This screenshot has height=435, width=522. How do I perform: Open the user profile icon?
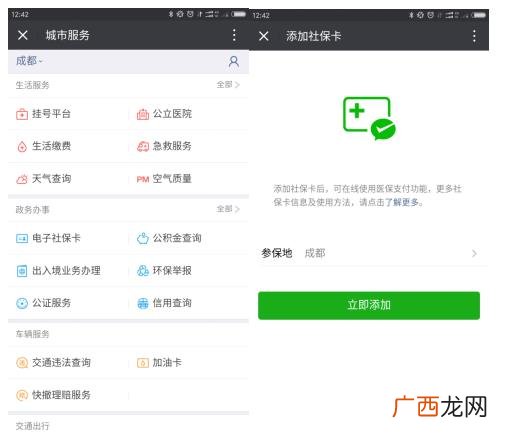(x=234, y=62)
